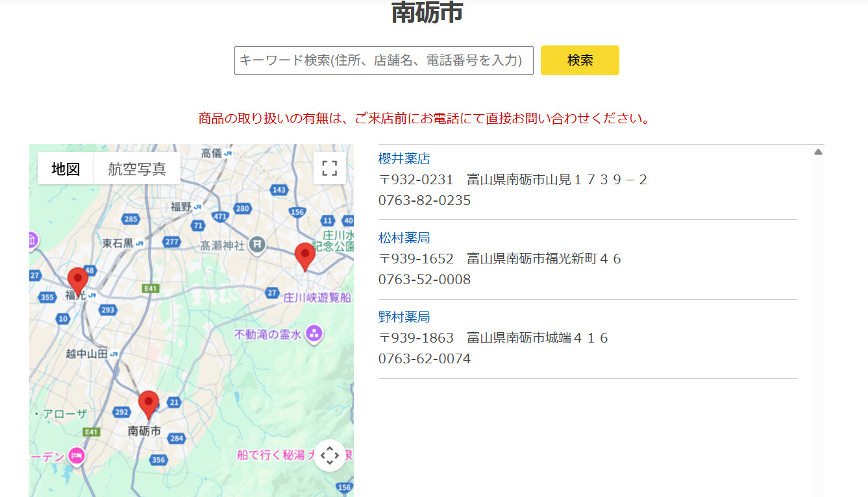
Task: Switch map to 地図 view
Action: pyautogui.click(x=66, y=169)
